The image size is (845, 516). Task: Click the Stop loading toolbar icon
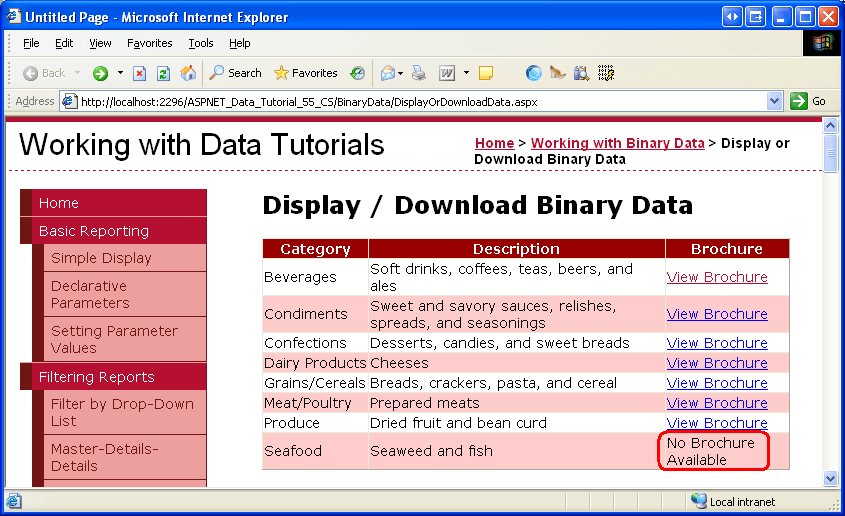(x=140, y=73)
